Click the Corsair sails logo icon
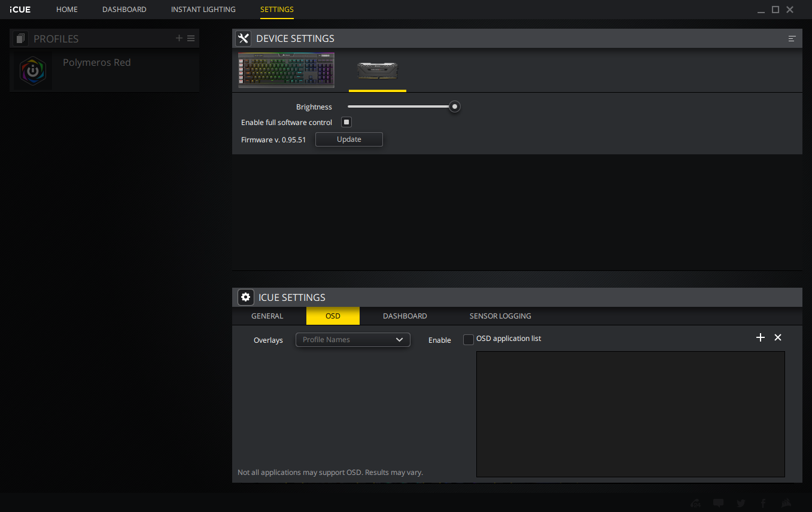The height and width of the screenshot is (512, 812). (786, 503)
